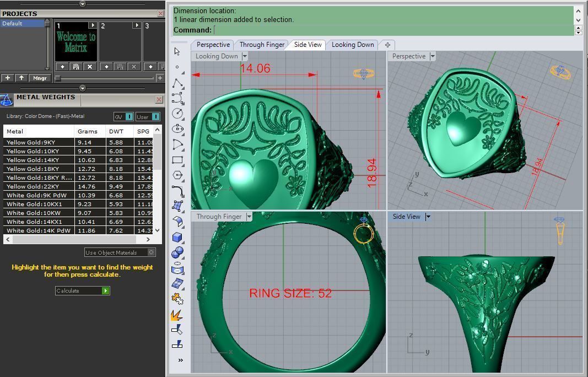
Task: Collapse panel using arrow above METAL WEIGHTS
Action: [x=83, y=88]
